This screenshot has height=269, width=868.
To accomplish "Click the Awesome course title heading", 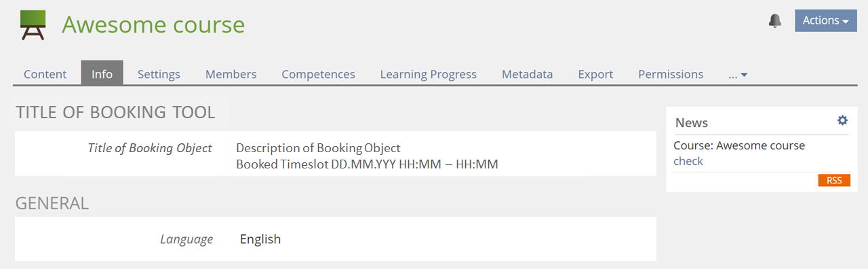I will pos(153,25).
